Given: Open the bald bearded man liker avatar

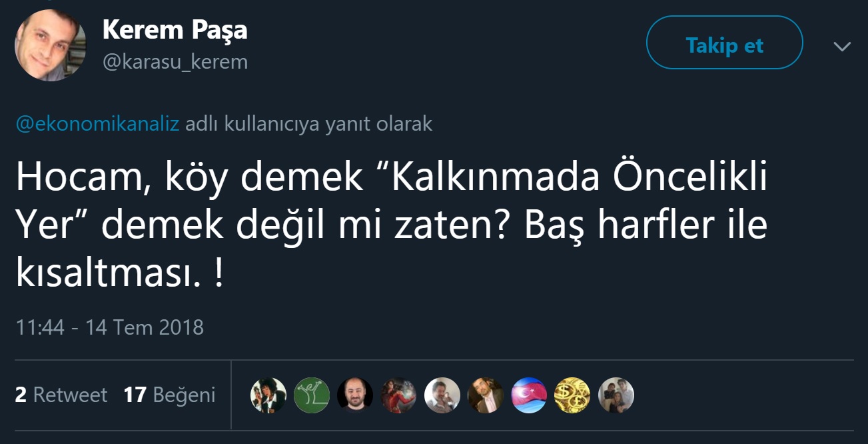Looking at the screenshot, I should coord(355,395).
